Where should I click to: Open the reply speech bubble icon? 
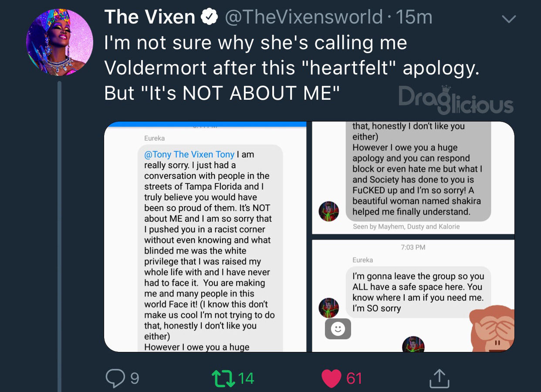coord(115,378)
